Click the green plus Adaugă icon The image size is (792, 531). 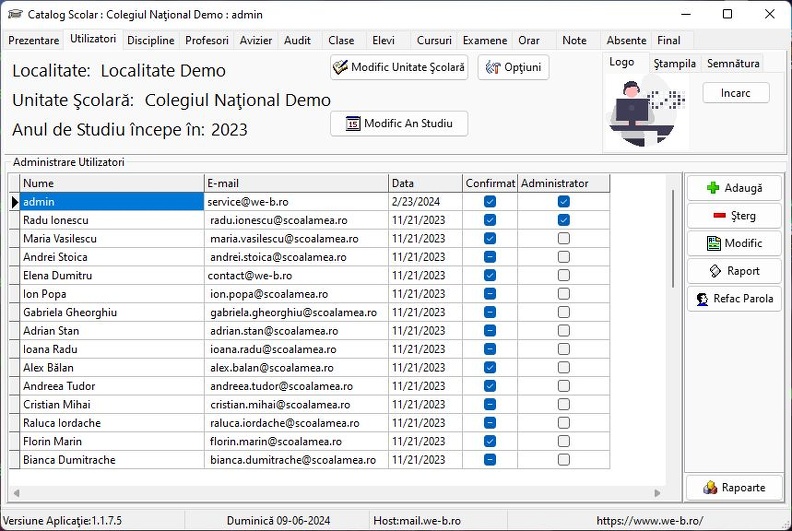[x=713, y=188]
